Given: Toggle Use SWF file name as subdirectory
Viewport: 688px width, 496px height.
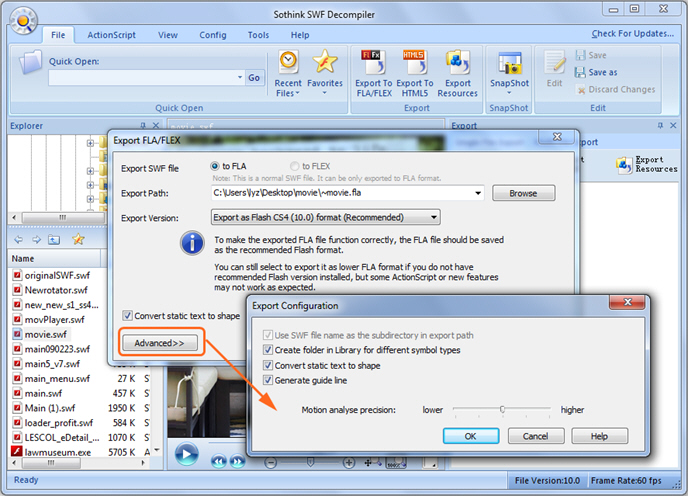Looking at the screenshot, I should pos(268,335).
